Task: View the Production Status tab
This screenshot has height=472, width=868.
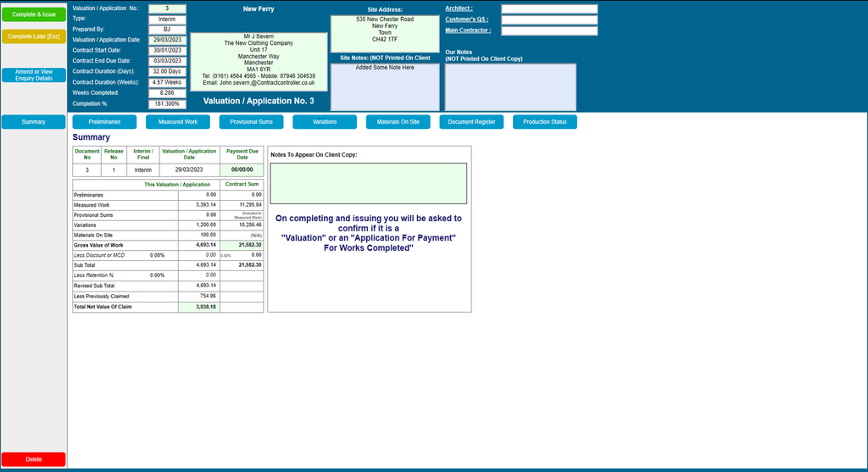Action: click(x=545, y=122)
